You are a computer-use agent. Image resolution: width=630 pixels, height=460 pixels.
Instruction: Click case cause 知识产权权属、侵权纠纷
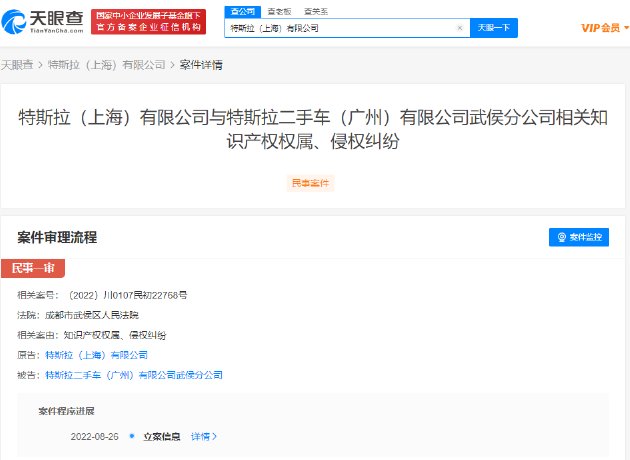[x=115, y=335]
